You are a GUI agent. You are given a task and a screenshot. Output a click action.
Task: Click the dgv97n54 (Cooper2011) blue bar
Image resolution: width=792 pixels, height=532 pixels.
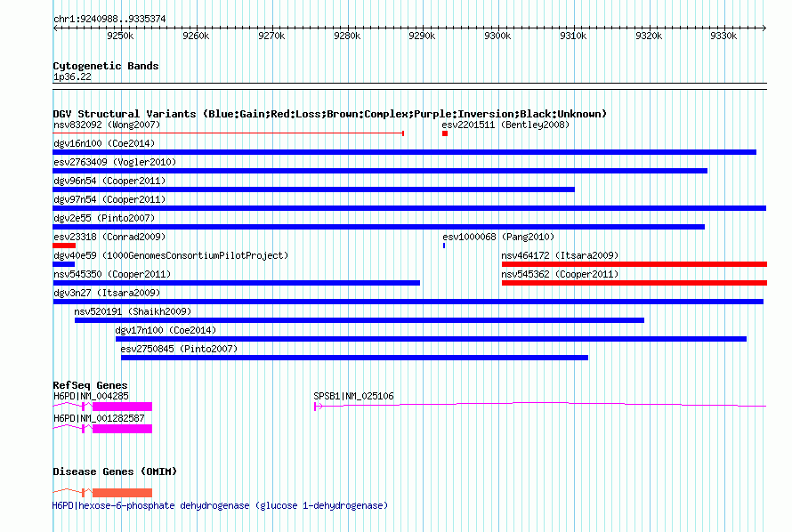point(409,208)
